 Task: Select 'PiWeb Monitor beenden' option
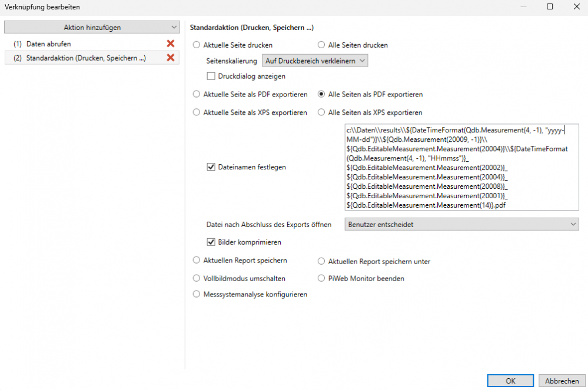point(321,278)
